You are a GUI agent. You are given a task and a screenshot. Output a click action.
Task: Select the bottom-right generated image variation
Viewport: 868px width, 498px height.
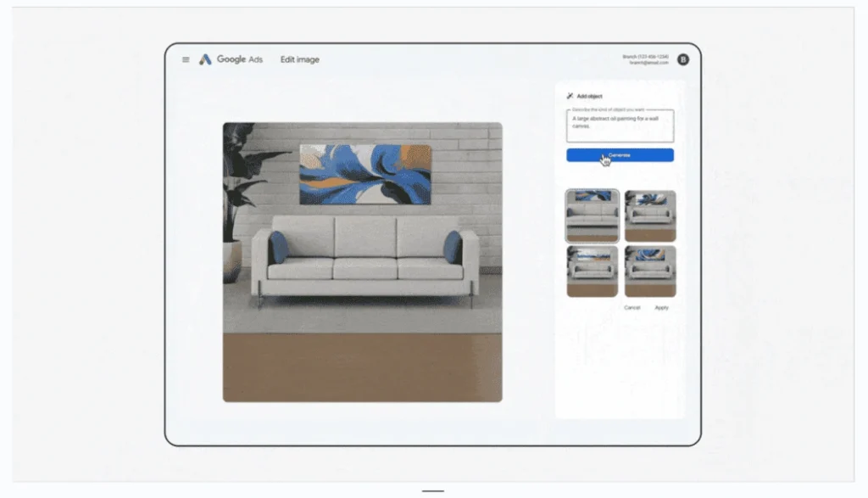650,271
